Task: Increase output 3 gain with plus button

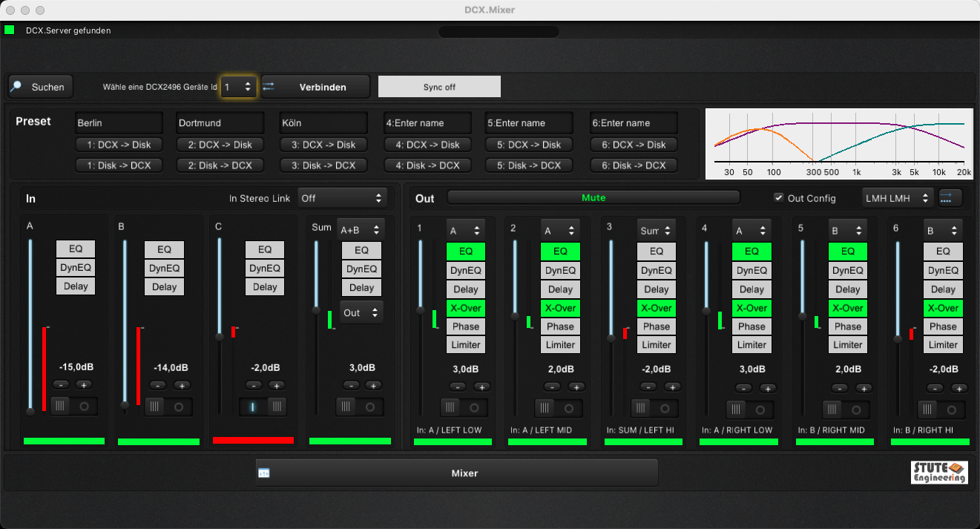Action: 673,387
